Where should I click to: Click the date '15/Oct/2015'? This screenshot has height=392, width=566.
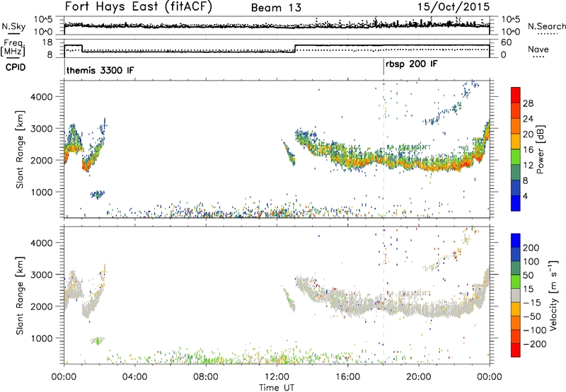[454, 7]
